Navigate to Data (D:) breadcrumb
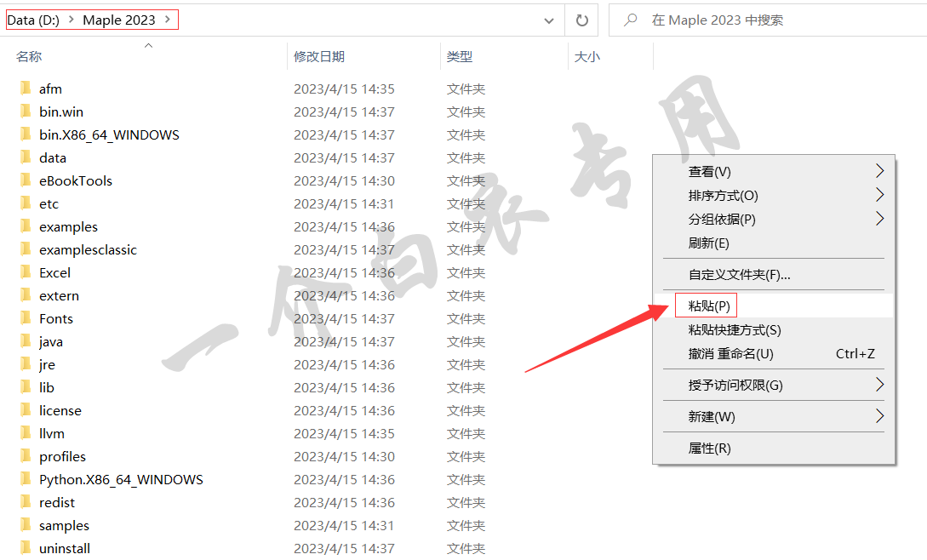Screen dimensions: 927x560 click(33, 20)
